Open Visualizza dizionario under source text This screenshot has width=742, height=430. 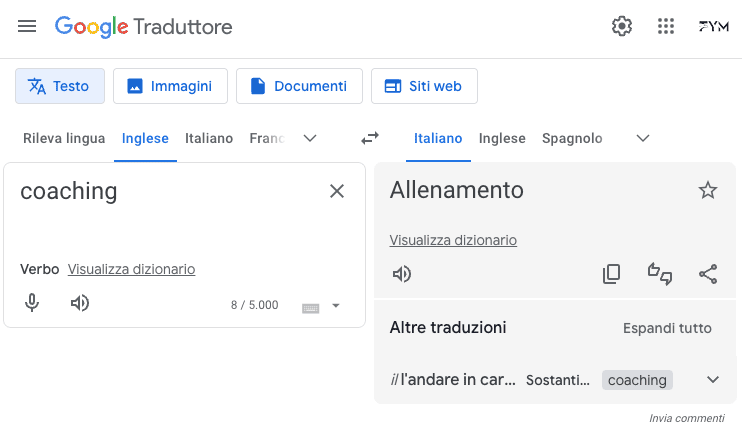pos(132,269)
